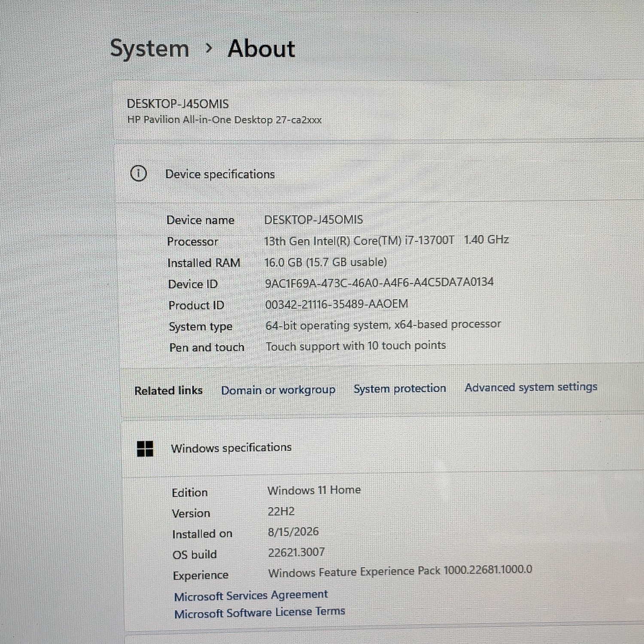Click the 64-bit operating system value

pyautogui.click(x=383, y=325)
